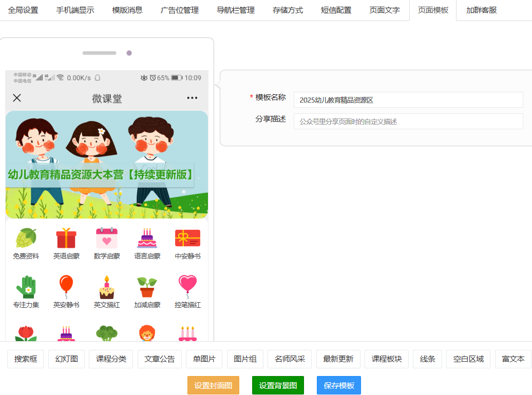
Task: Switch to the 广告位管理 tab
Action: point(179,10)
